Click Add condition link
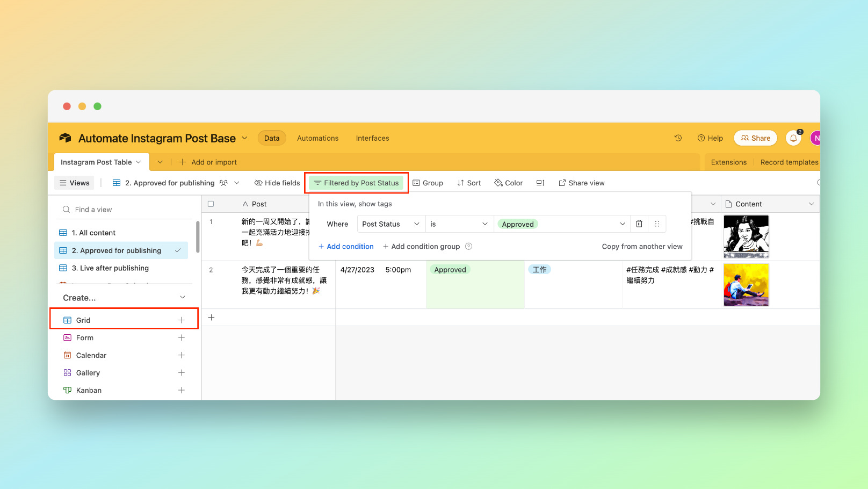Viewport: 868px width, 489px height. [x=346, y=246]
